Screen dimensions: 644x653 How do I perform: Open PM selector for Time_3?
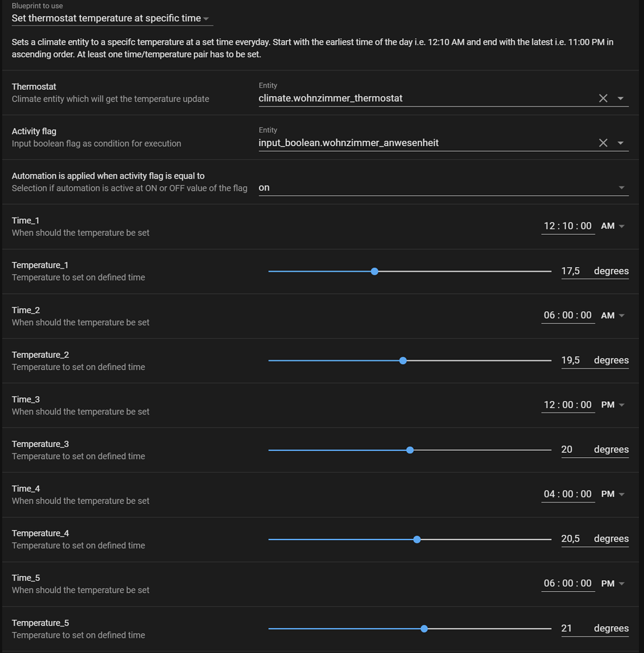point(612,404)
